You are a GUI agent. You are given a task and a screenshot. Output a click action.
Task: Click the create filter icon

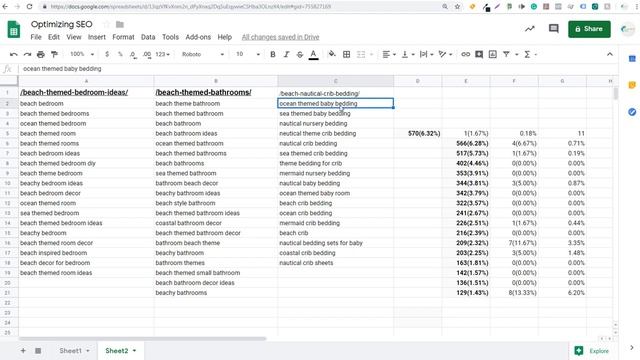(506, 54)
